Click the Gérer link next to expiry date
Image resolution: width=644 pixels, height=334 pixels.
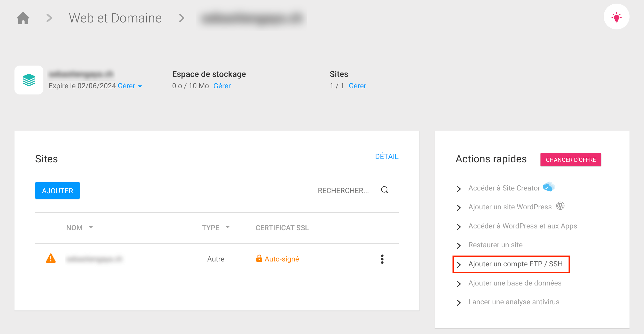(127, 86)
